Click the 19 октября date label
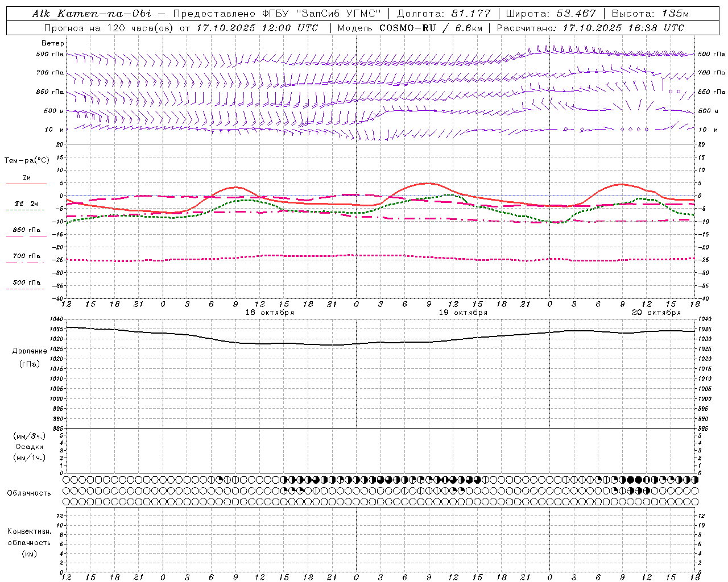Screen dimensions: 728x582 pos(463,313)
